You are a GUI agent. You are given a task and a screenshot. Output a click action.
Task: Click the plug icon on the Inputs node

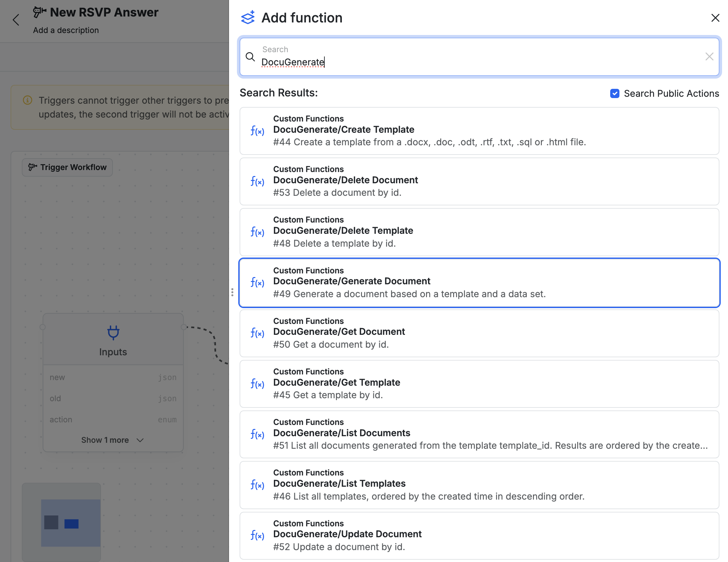113,333
